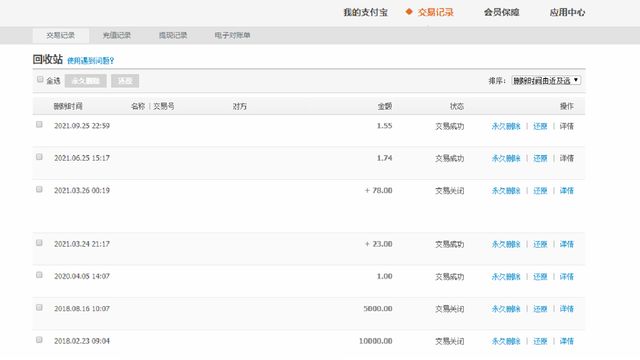Open 会员保障 in the top navigation
Viewport: 640px width, 360px height.
point(502,12)
